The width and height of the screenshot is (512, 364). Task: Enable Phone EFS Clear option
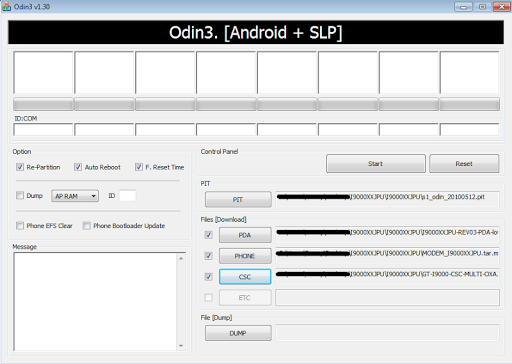coord(20,226)
